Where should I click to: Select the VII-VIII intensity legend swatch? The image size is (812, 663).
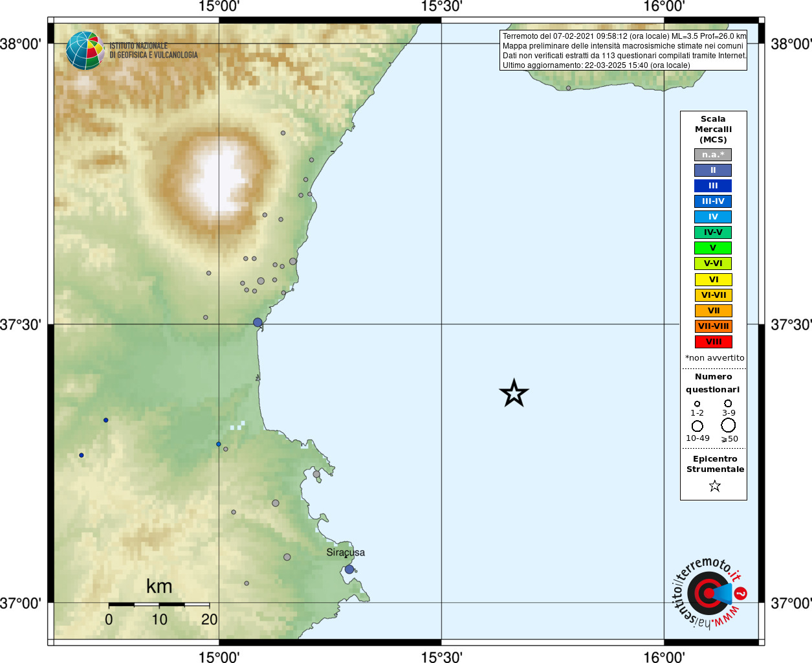714,326
